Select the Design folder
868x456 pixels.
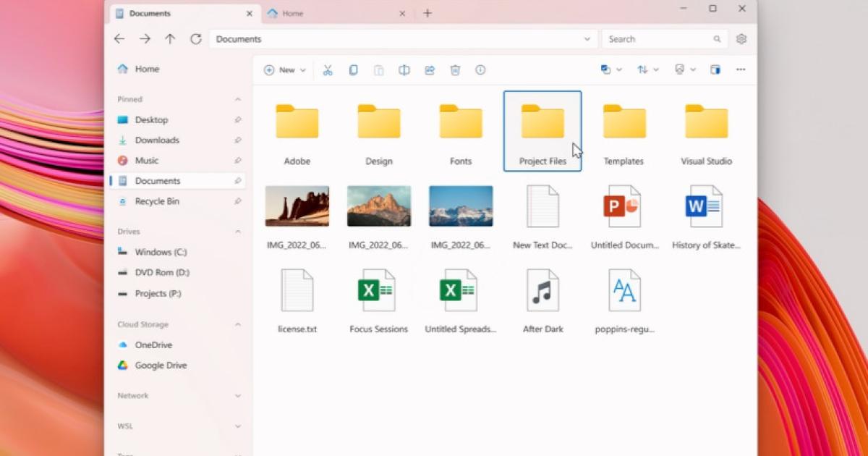(x=379, y=132)
